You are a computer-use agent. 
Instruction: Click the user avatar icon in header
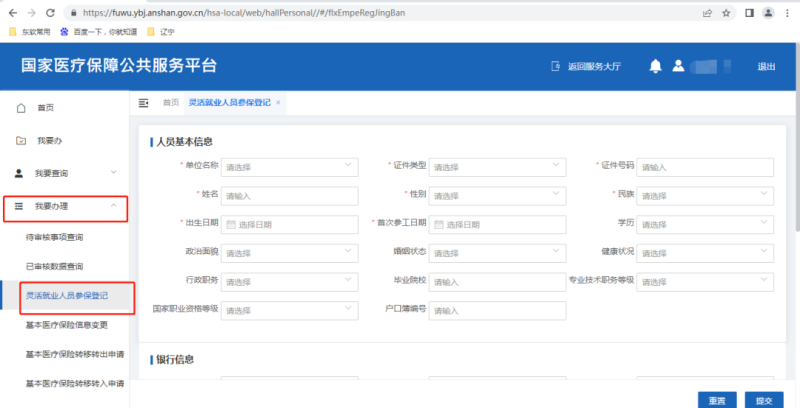pos(679,66)
